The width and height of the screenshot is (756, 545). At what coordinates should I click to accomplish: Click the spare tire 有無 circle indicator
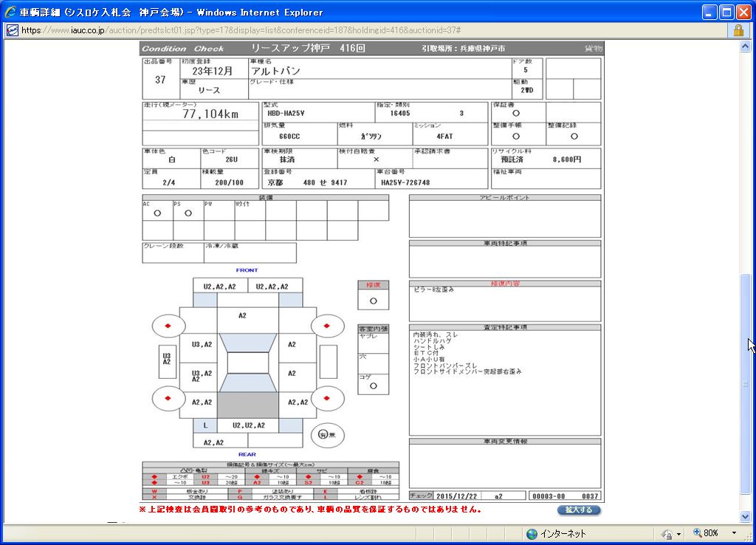coord(323,435)
